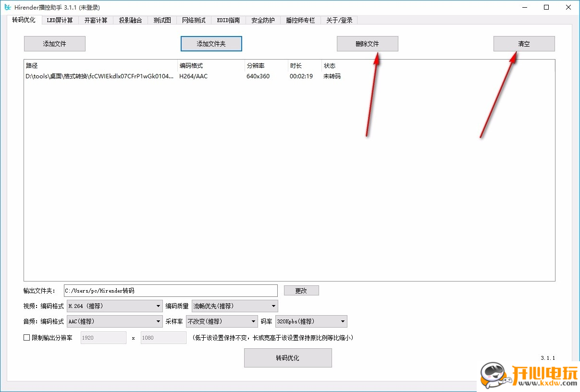Click the 00:02:19 duration cell
The width and height of the screenshot is (580, 392).
pos(301,76)
